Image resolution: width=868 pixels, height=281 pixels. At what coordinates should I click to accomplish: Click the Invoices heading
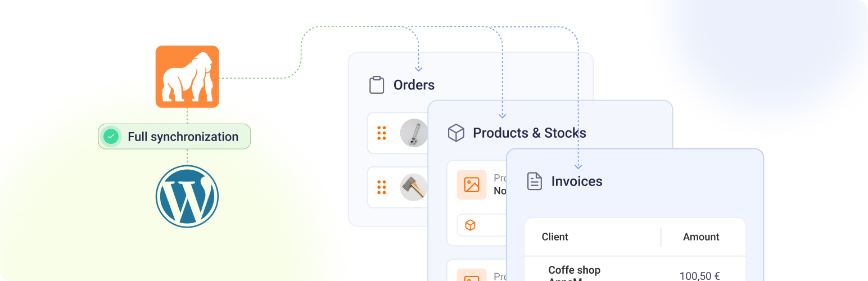(577, 181)
